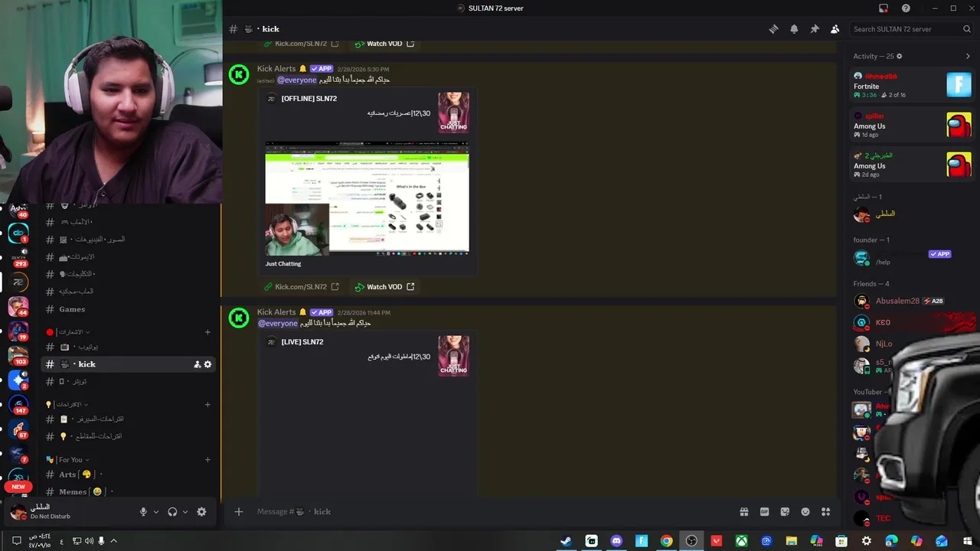
Task: Click the [OFFLINE] SLN72 embed title
Action: click(309, 99)
